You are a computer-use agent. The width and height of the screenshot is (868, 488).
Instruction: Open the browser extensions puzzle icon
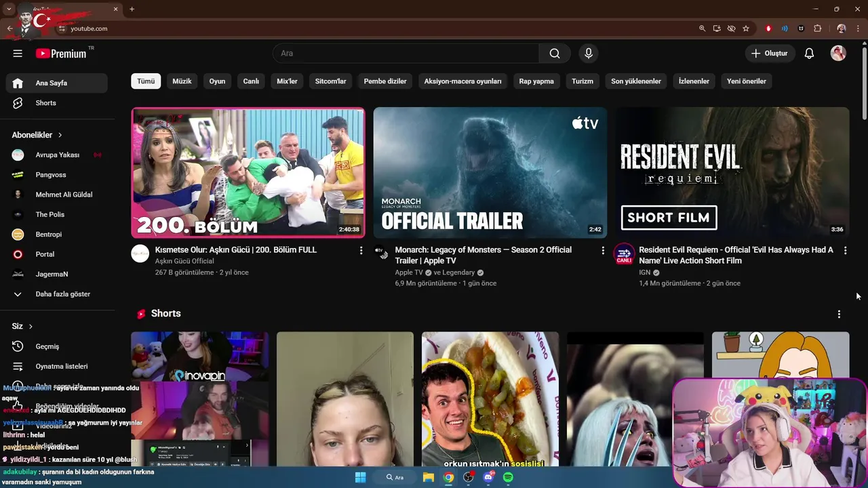tap(817, 28)
